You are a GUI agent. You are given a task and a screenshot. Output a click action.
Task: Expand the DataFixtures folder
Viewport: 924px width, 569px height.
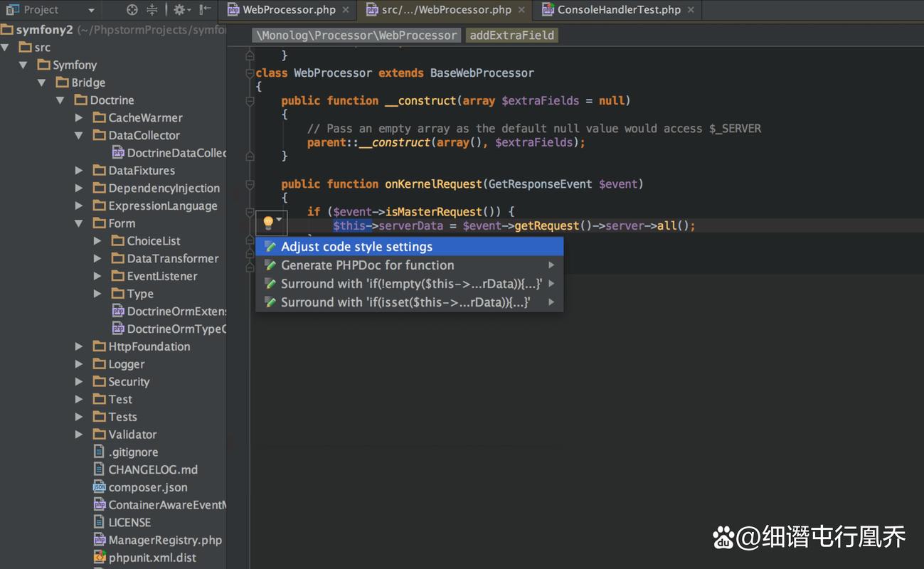[79, 171]
